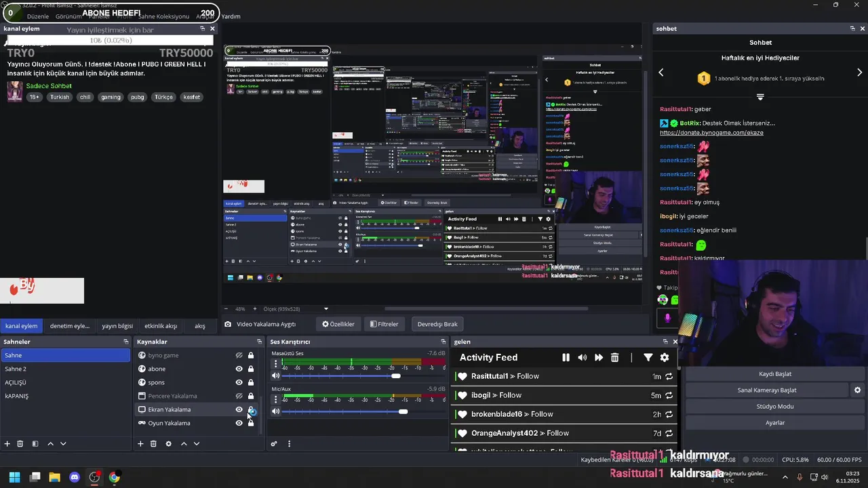Hide abone source
868x488 pixels.
pyautogui.click(x=239, y=369)
